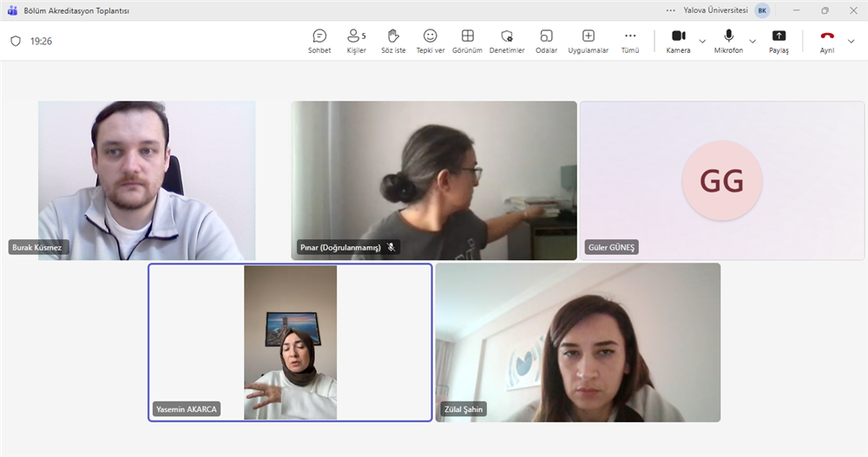Open Odalar breakout rooms
868x457 pixels.
[x=546, y=41]
